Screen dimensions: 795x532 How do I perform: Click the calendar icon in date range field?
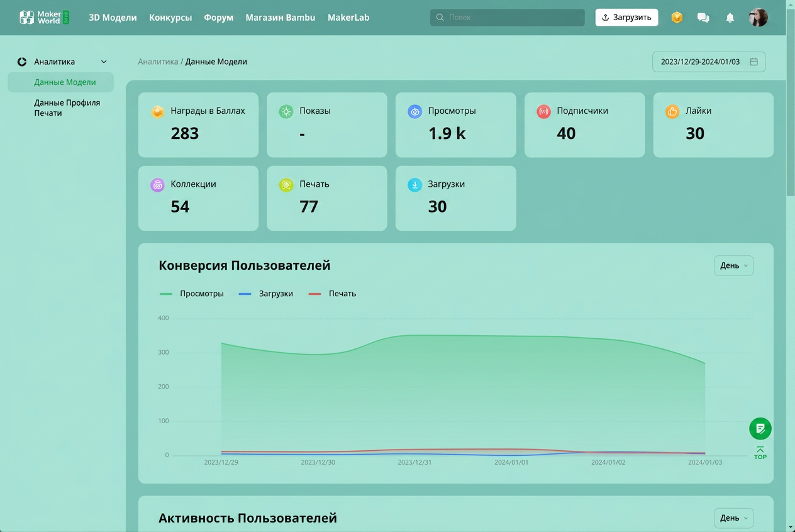pos(753,62)
